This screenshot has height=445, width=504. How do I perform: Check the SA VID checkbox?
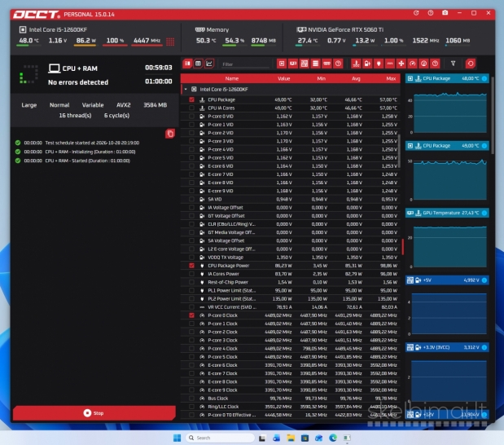click(x=192, y=199)
